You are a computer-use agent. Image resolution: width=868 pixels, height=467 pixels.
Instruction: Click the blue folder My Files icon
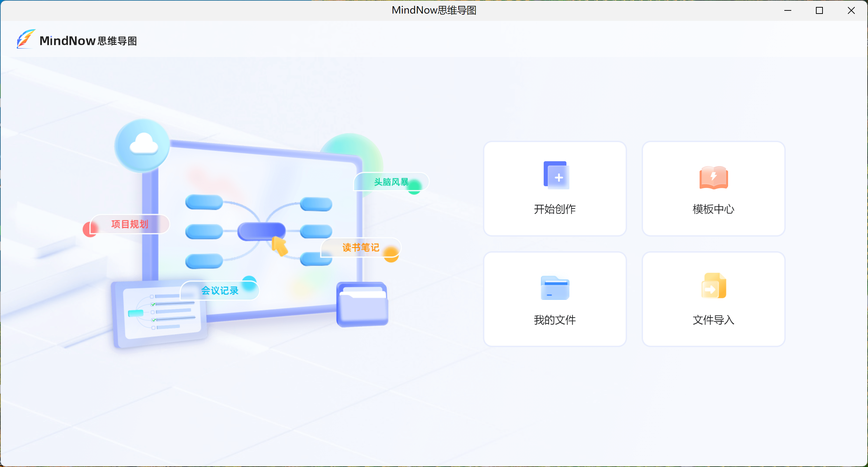(x=555, y=288)
